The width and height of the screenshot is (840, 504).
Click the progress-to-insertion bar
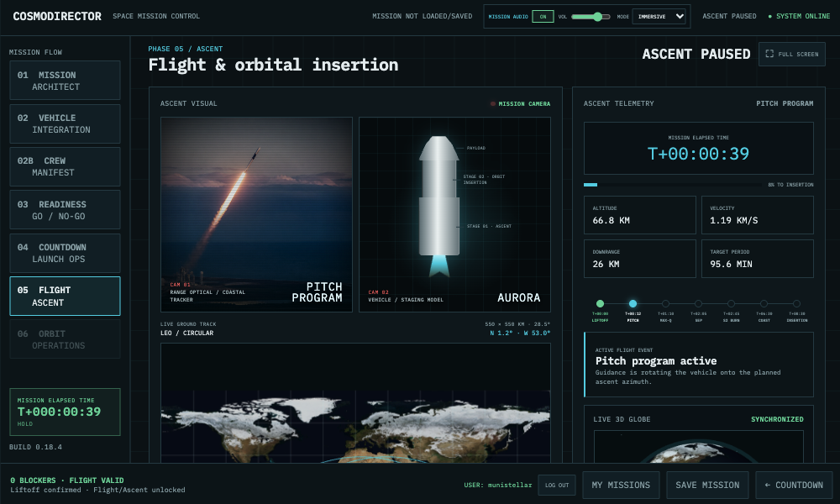point(672,185)
